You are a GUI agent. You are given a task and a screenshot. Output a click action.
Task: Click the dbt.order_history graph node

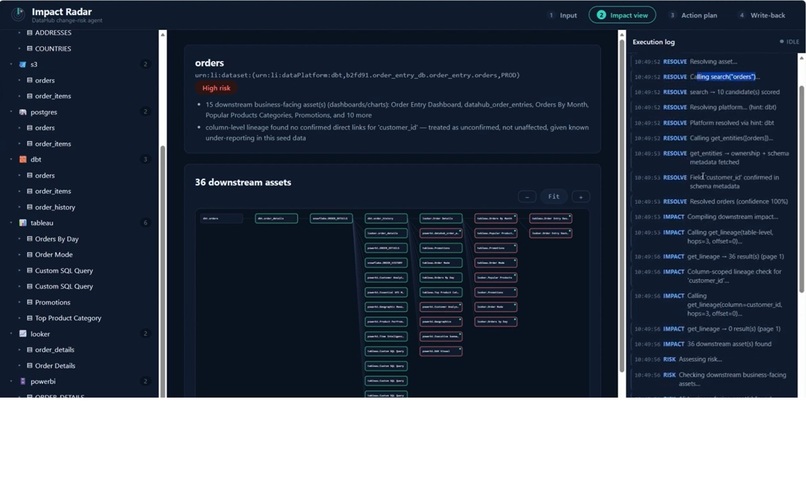(386, 218)
